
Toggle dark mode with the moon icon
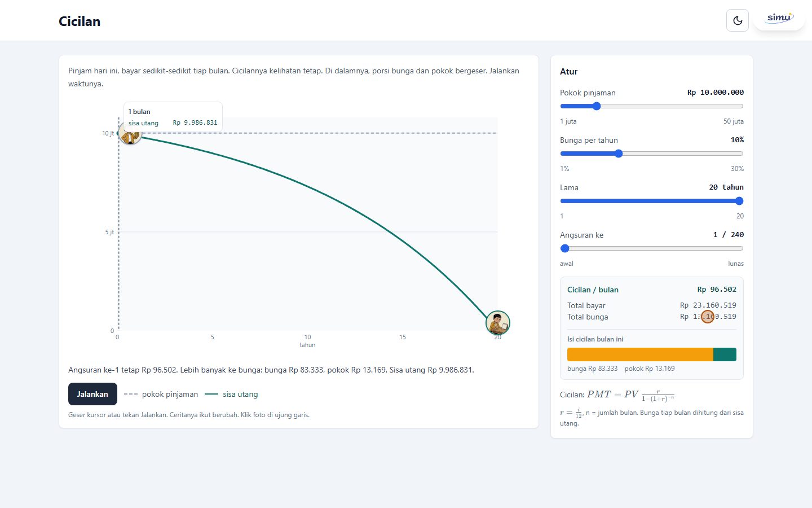(738, 21)
